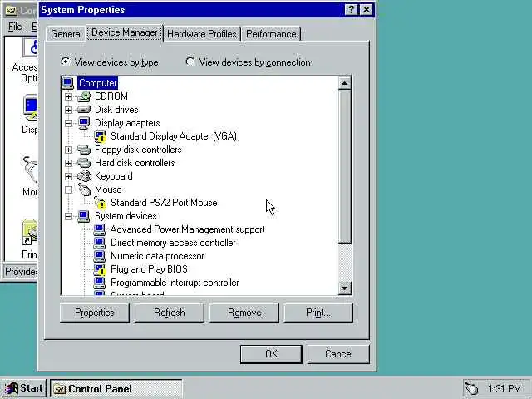Select 'Direct memory access controller' text
532x399 pixels.
click(x=173, y=243)
